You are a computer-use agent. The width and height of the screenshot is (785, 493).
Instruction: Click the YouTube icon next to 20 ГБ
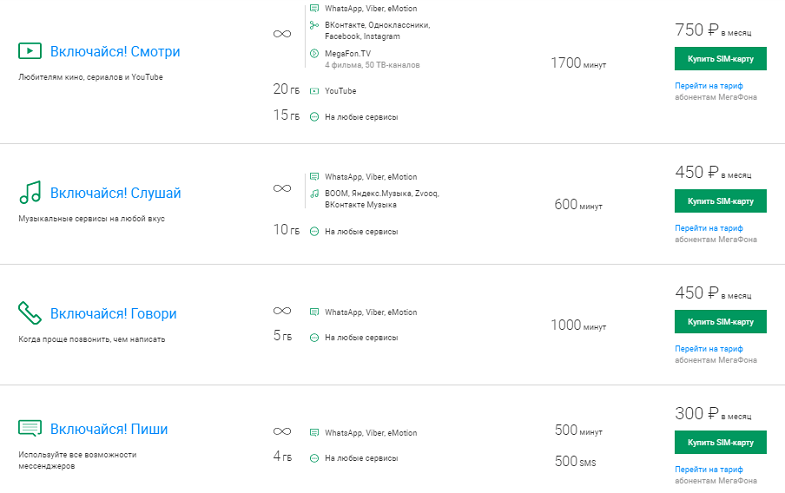pyautogui.click(x=314, y=91)
